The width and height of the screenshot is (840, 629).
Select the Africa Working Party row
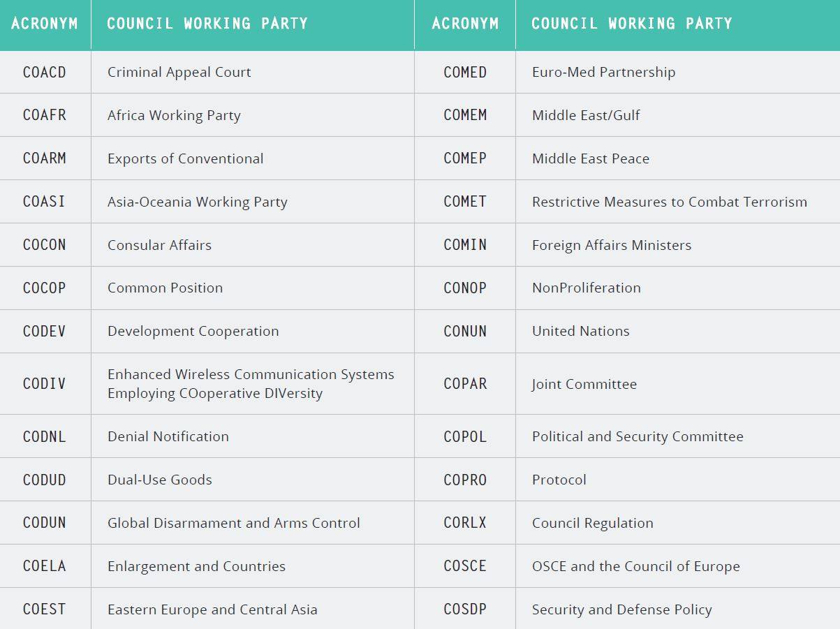207,115
